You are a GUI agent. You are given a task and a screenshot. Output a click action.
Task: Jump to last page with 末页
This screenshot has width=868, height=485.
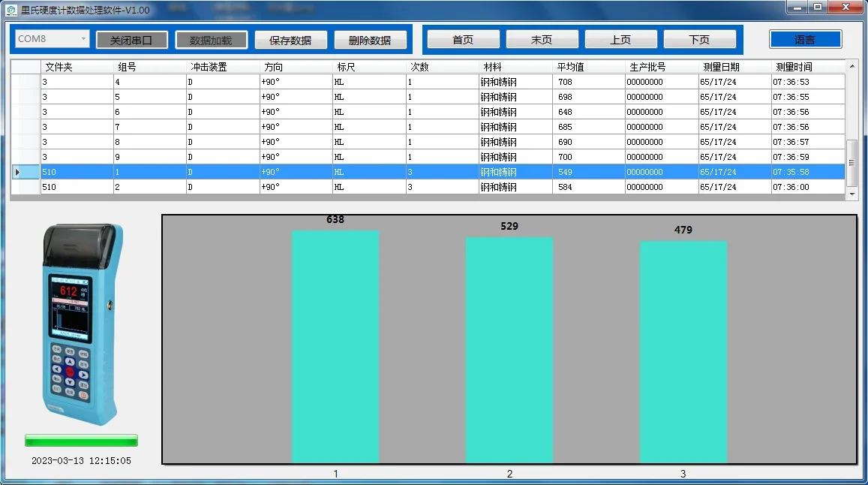542,40
